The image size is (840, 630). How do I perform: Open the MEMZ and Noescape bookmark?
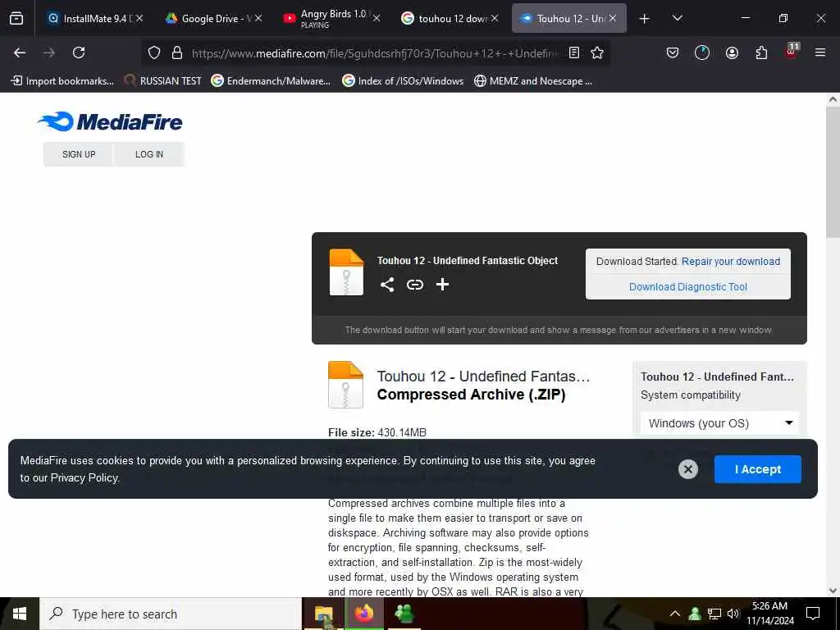tap(533, 81)
